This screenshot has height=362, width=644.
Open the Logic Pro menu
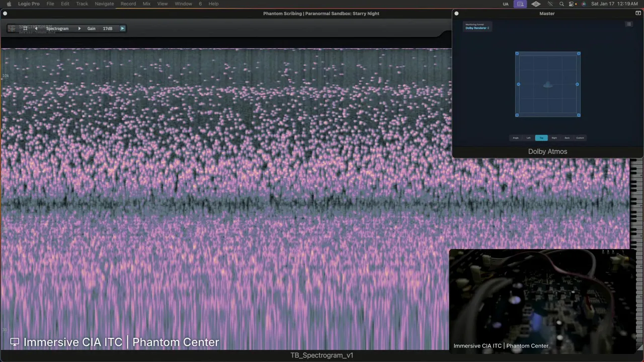[x=29, y=4]
